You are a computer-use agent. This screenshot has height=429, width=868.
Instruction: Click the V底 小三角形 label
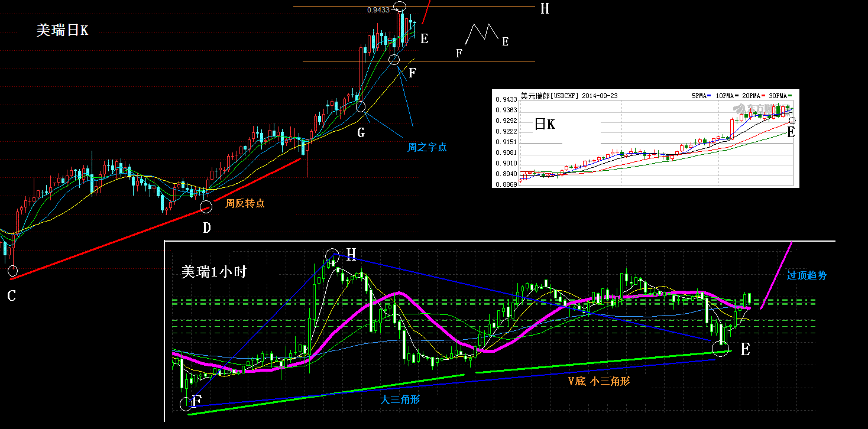pos(599,381)
